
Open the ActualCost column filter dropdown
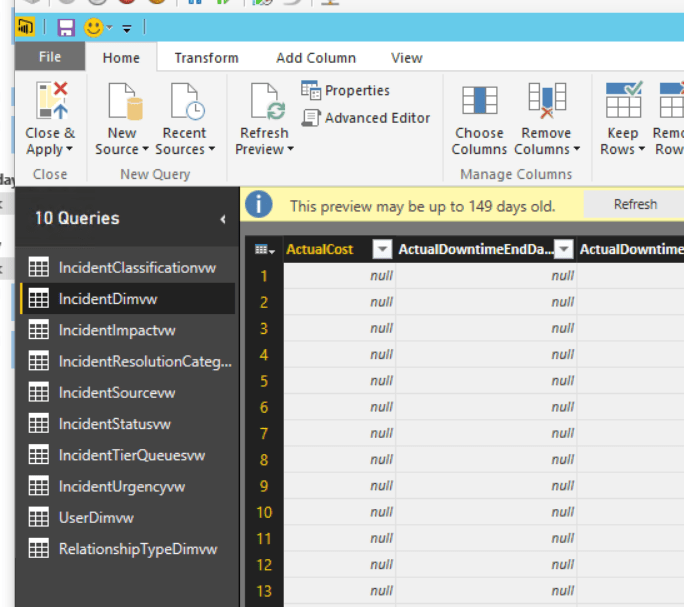tap(382, 250)
